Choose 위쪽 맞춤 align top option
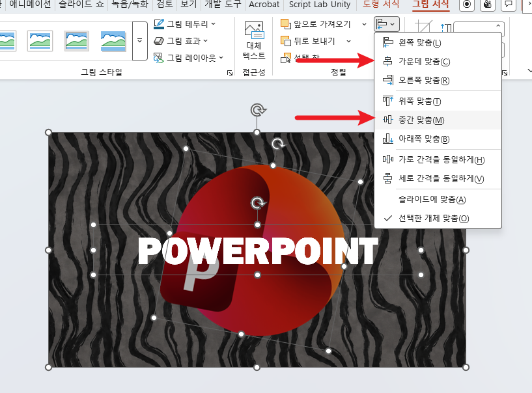Viewport: 532px width, 393px height. click(438, 101)
